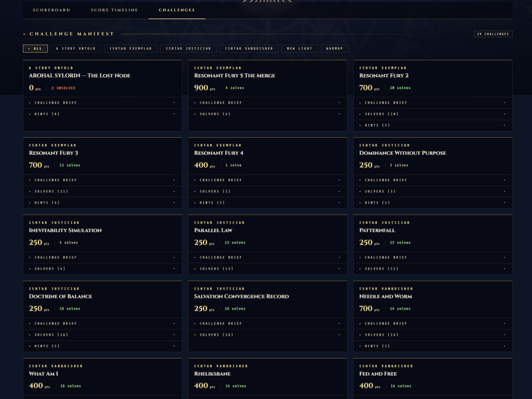Select the Challenges tab
The height and width of the screenshot is (399, 532).
pos(177,10)
